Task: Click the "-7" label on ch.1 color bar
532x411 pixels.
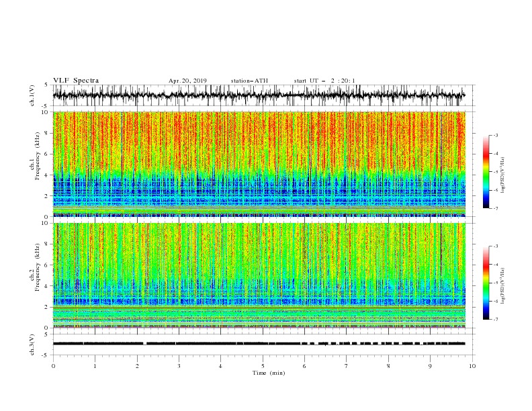Action: (496, 208)
